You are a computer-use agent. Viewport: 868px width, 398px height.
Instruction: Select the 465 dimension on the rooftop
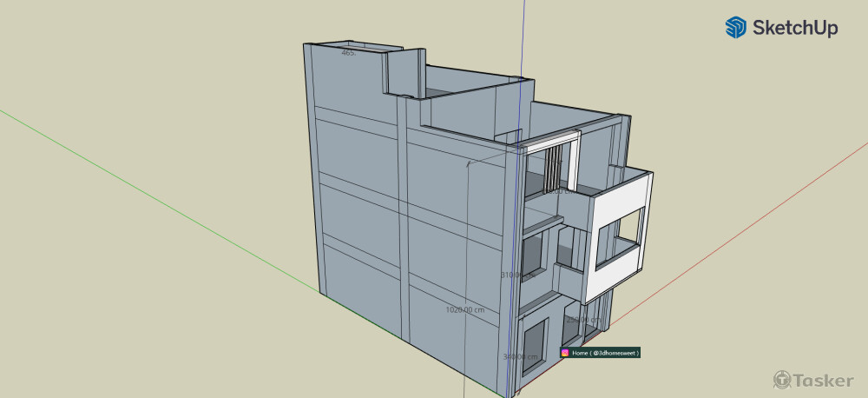click(349, 53)
